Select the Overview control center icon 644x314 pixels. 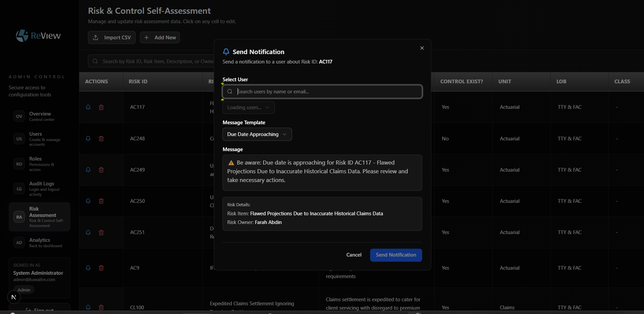point(19,116)
